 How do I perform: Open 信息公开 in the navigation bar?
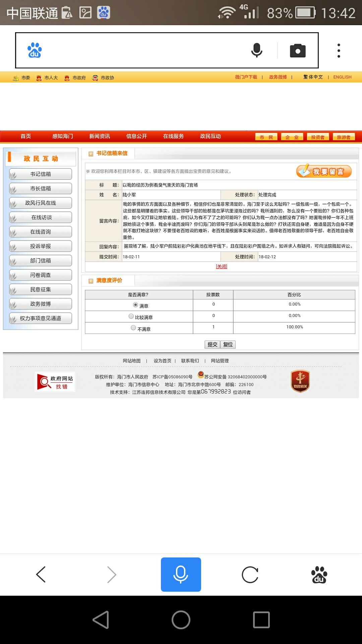[136, 136]
